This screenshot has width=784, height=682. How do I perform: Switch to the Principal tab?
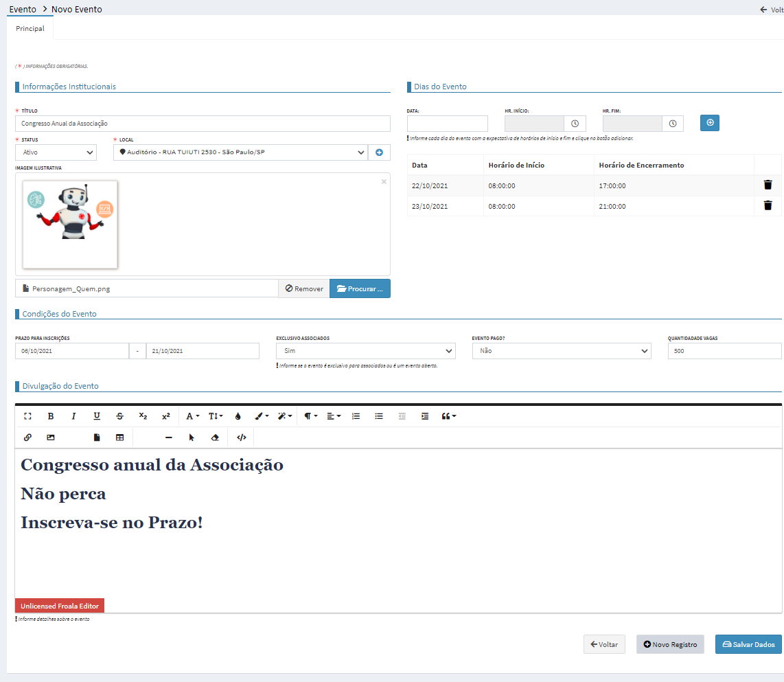[x=30, y=29]
